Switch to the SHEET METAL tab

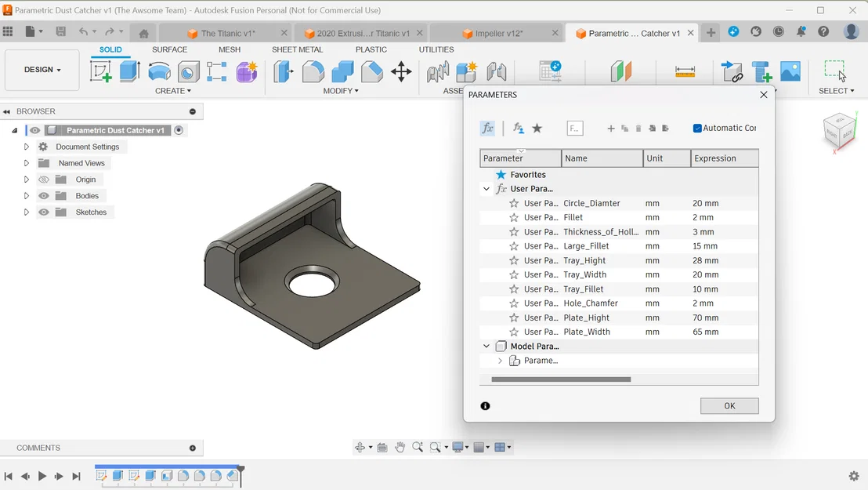click(298, 49)
